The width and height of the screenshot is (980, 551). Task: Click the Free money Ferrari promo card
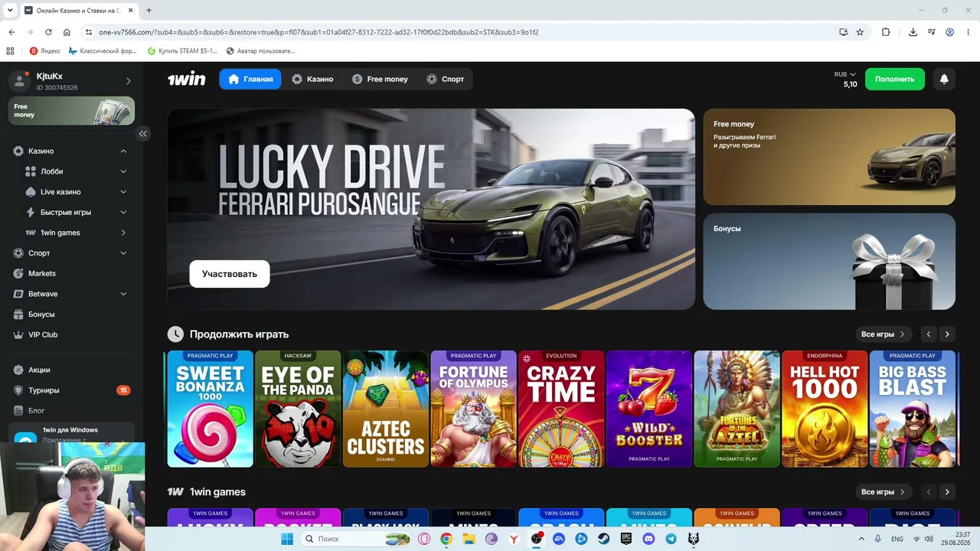pos(829,157)
